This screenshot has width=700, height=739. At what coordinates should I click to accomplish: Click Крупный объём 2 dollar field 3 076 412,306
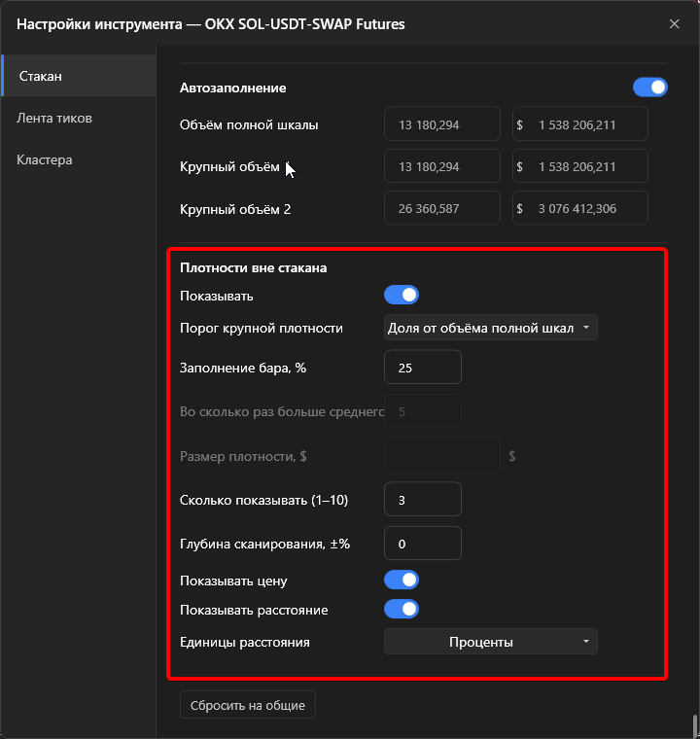580,208
